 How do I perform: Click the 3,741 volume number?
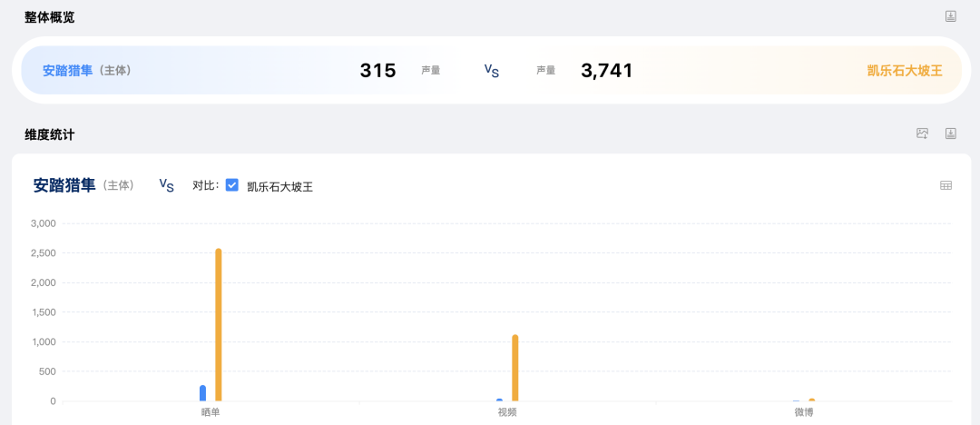607,71
